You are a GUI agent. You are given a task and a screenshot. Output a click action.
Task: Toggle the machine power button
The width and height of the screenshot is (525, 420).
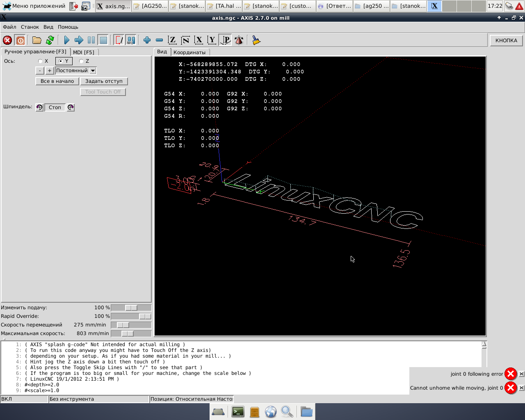click(x=20, y=40)
